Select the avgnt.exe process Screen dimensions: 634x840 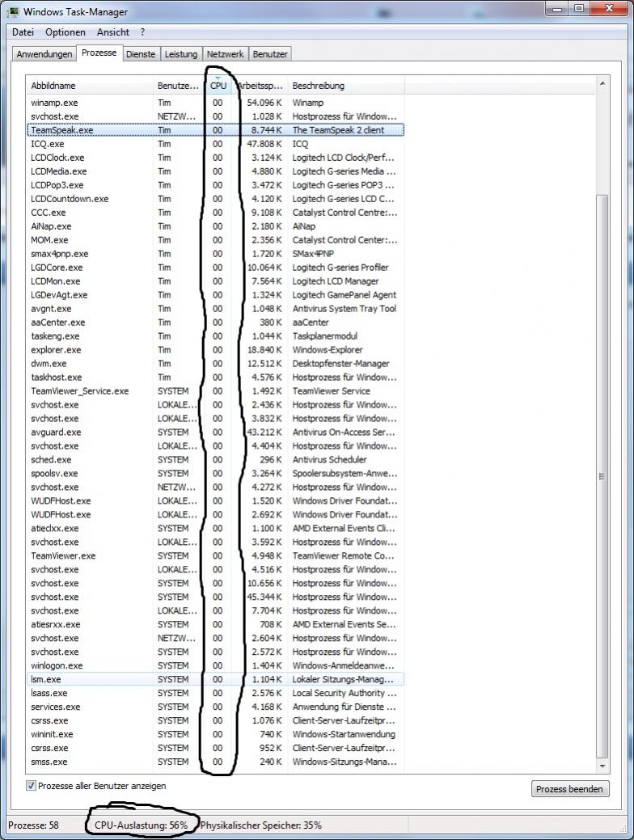[x=215, y=309]
